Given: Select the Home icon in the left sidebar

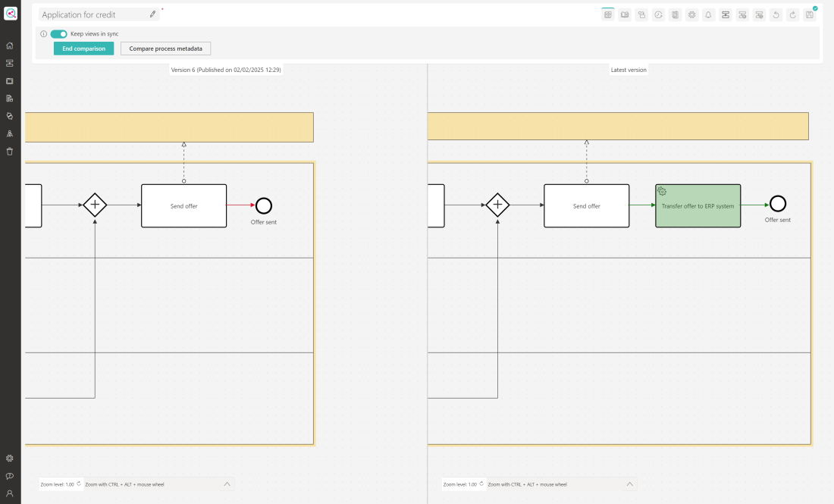Looking at the screenshot, I should [x=10, y=45].
